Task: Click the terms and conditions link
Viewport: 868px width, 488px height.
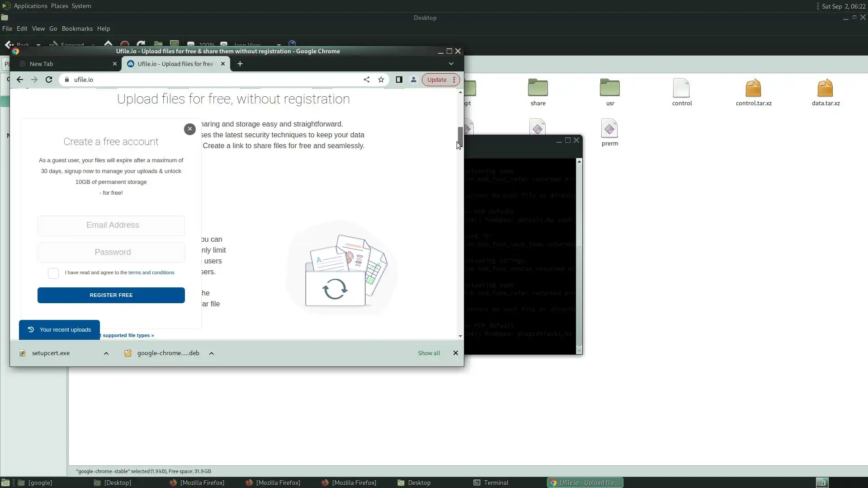Action: pyautogui.click(x=151, y=272)
